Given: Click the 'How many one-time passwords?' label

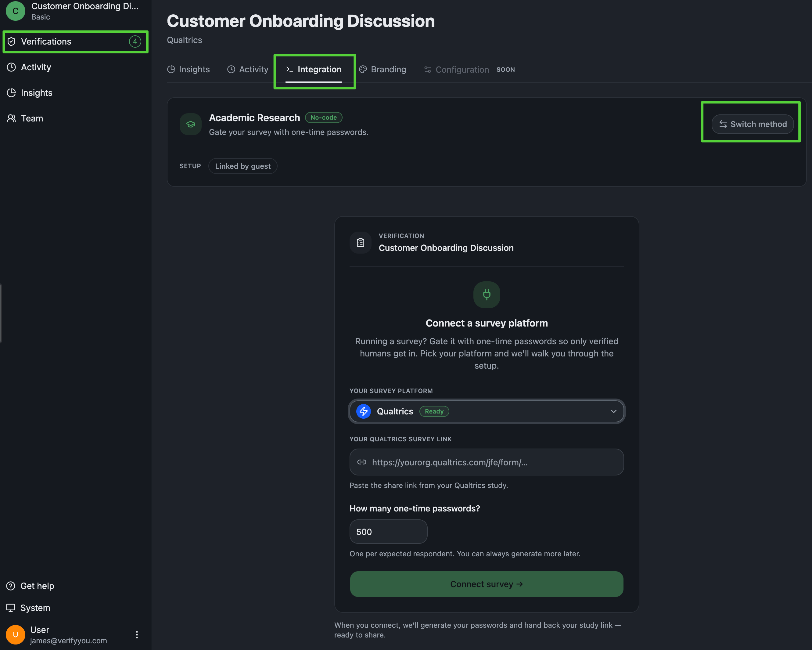Looking at the screenshot, I should coord(415,509).
